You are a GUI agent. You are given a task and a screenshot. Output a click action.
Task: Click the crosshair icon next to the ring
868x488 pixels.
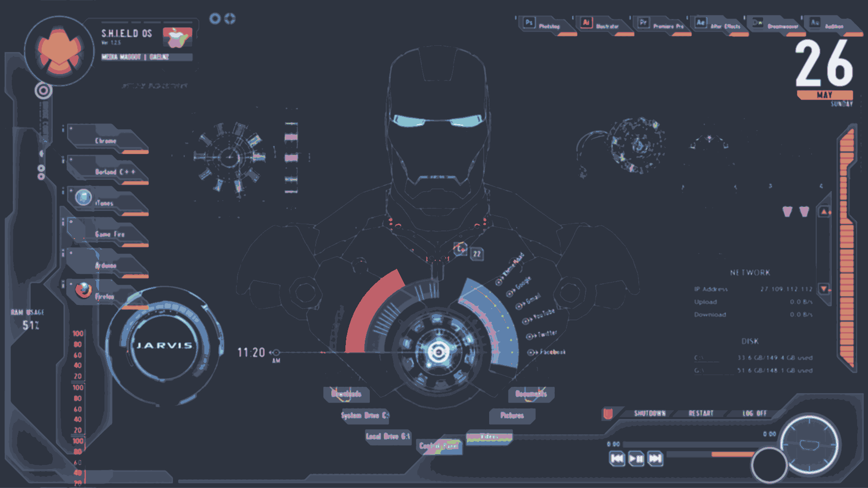[x=230, y=19]
